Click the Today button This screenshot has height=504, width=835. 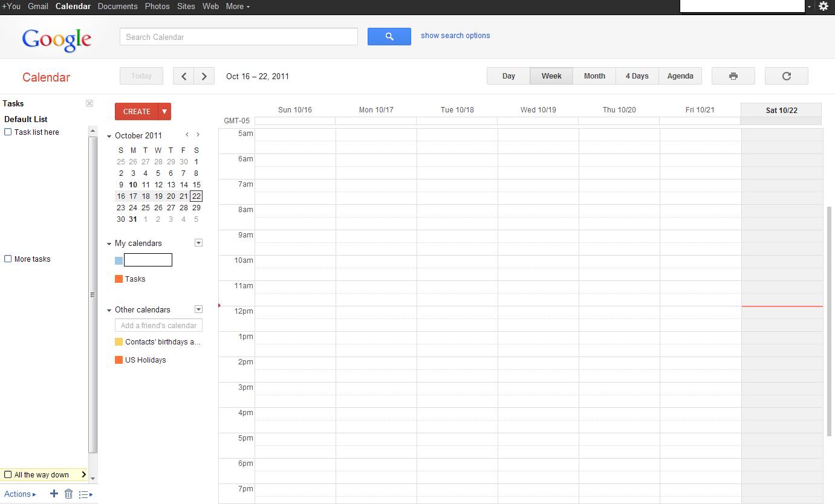141,76
